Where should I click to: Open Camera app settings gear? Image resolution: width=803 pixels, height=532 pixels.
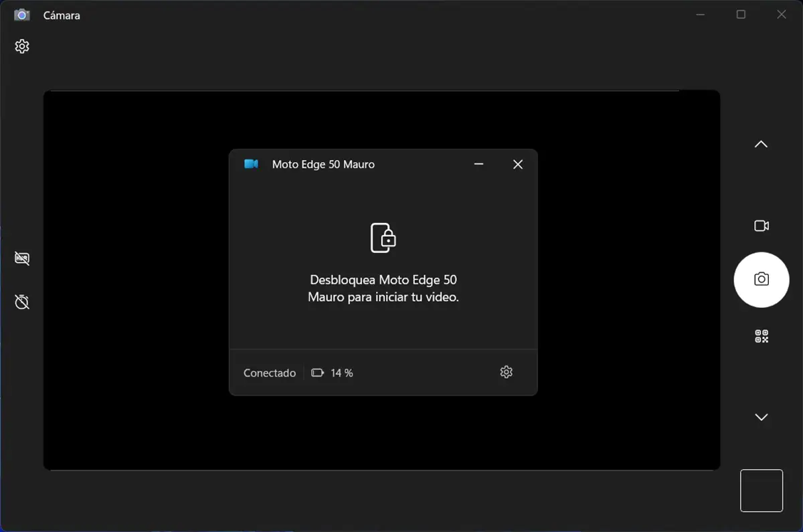22,46
